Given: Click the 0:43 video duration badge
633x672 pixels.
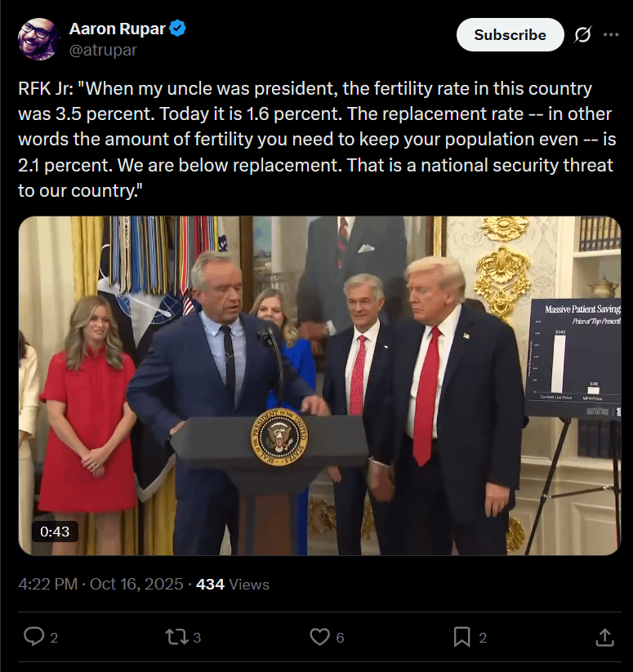Looking at the screenshot, I should [55, 532].
